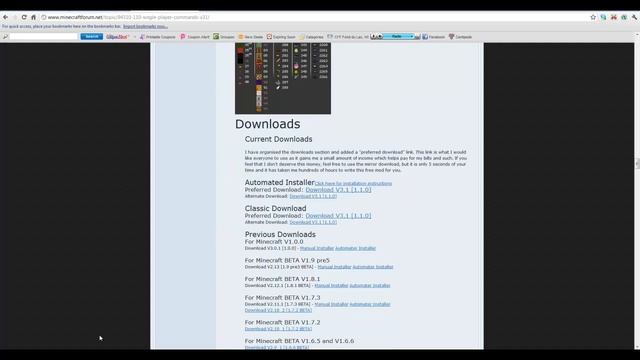Image resolution: width=640 pixels, height=360 pixels.
Task: Click the radio player play button
Action: click(380, 36)
